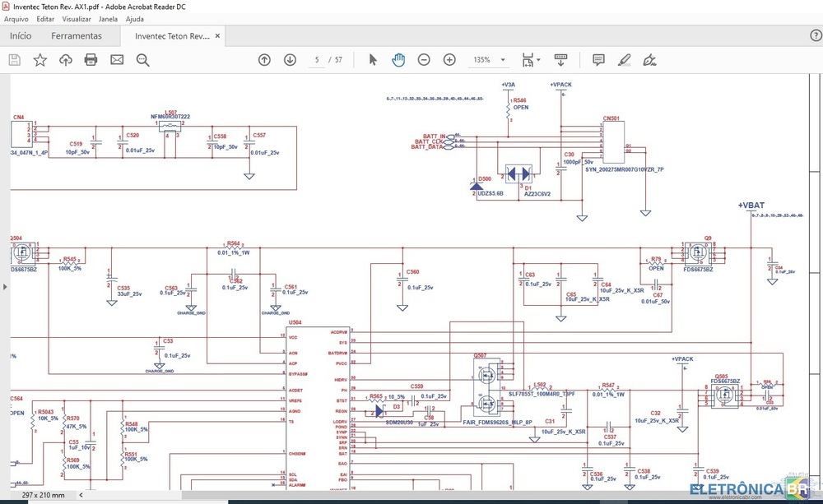Zoom out with minus button
The height and width of the screenshot is (504, 823).
(424, 60)
